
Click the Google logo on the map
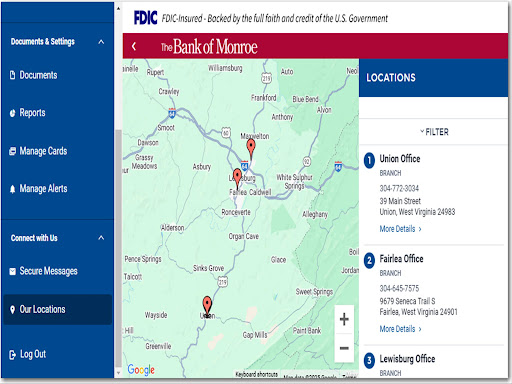pyautogui.click(x=141, y=370)
